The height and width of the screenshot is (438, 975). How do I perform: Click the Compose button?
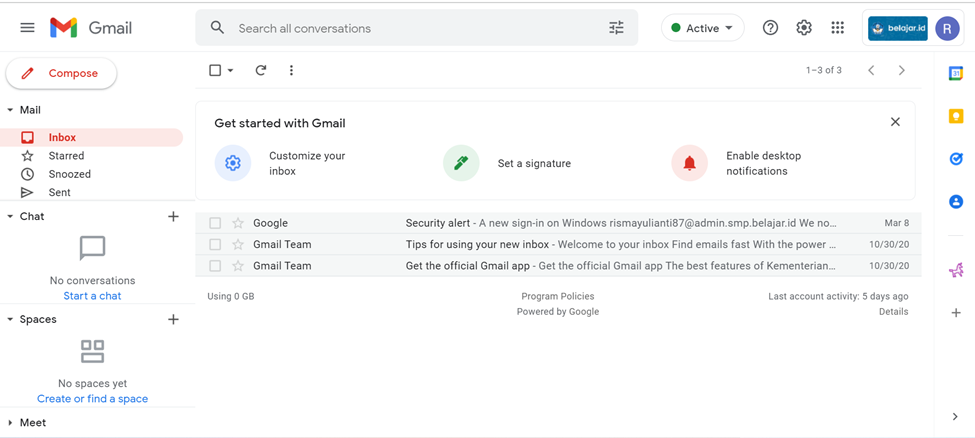pos(61,73)
